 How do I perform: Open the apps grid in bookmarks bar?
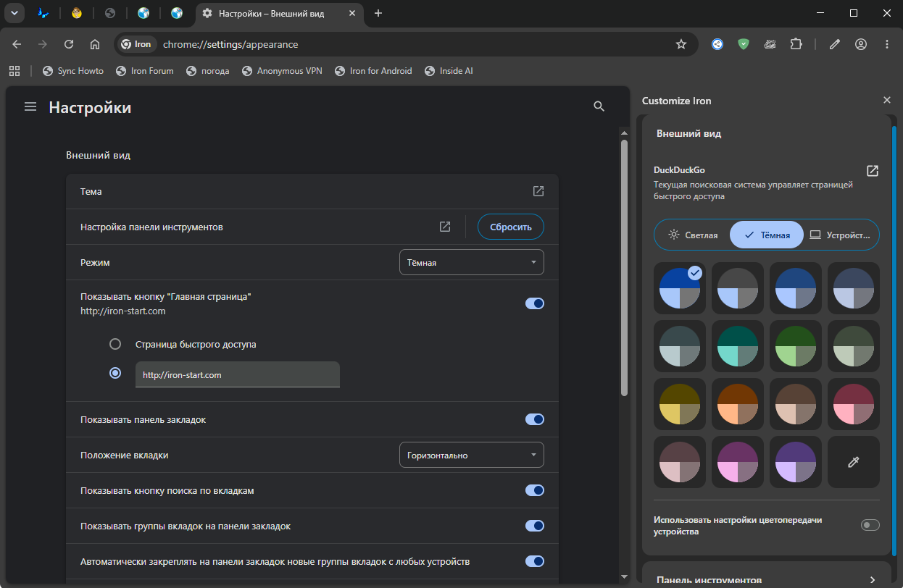point(14,71)
